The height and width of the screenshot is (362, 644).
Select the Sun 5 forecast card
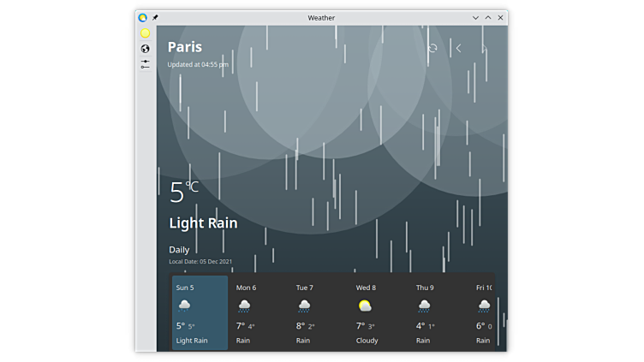[x=200, y=312]
